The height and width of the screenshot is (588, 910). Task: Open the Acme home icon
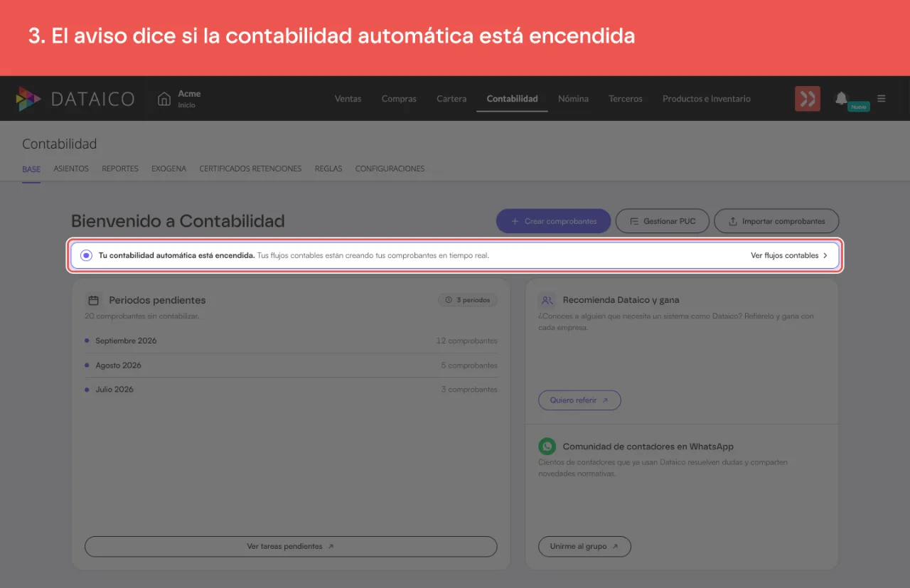point(164,98)
